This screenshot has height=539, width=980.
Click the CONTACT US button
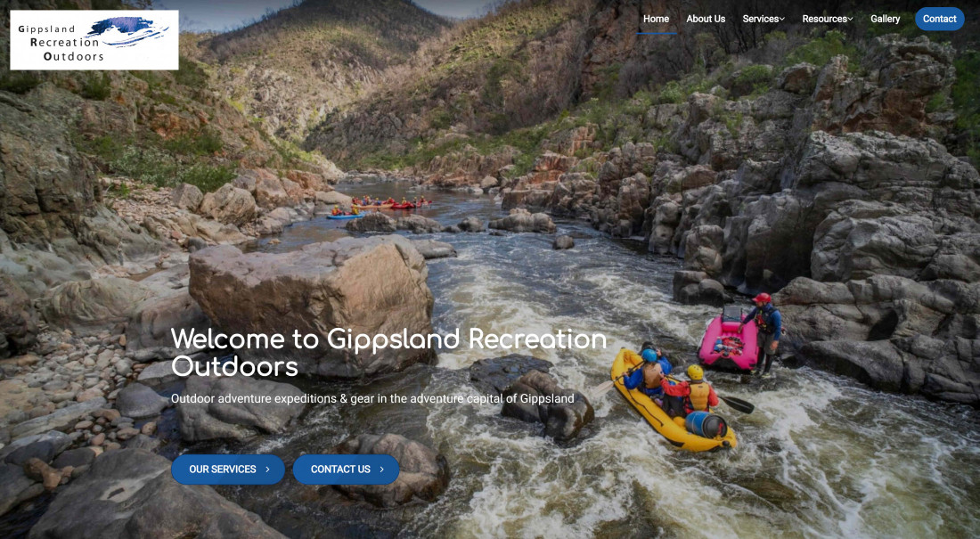(x=347, y=470)
